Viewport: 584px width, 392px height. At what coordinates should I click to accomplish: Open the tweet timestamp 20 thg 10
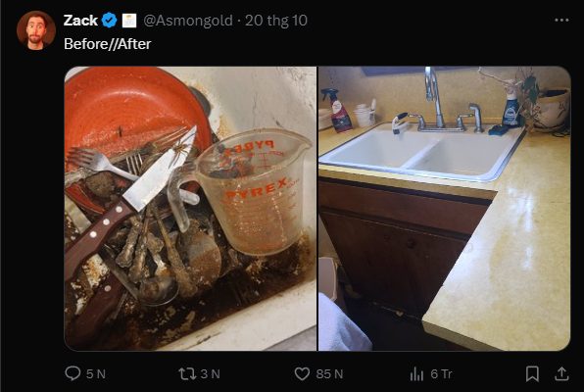pos(276,21)
